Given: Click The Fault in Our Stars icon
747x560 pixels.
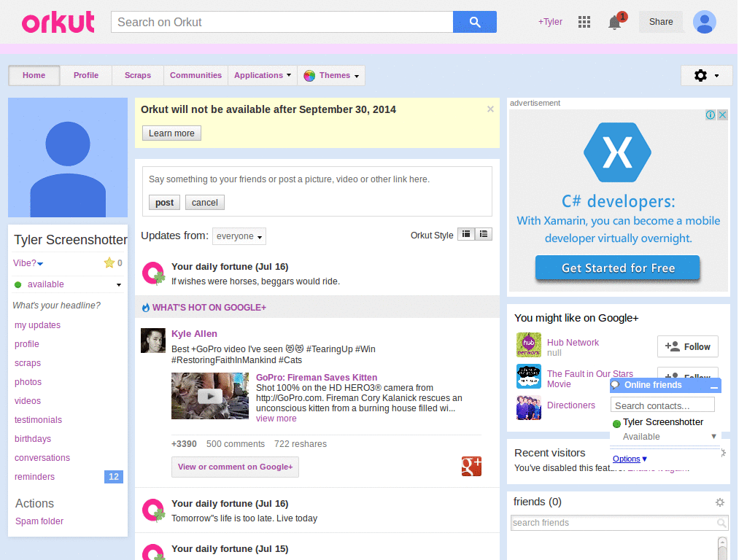Looking at the screenshot, I should pos(529,376).
